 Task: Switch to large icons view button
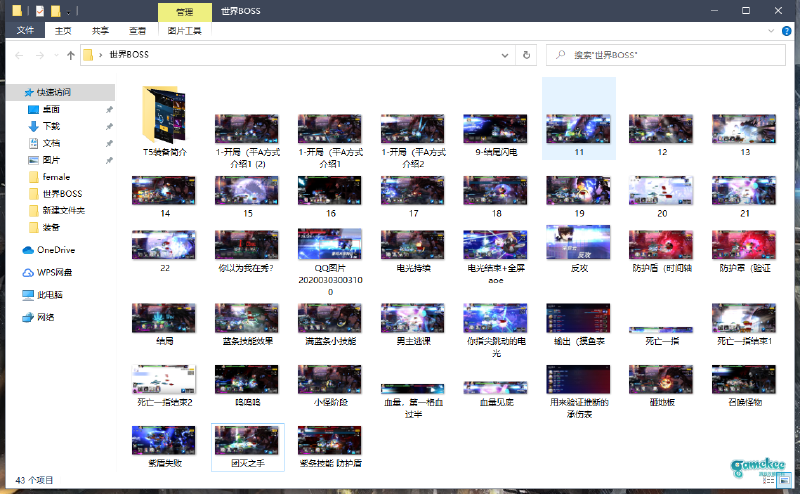click(784, 480)
